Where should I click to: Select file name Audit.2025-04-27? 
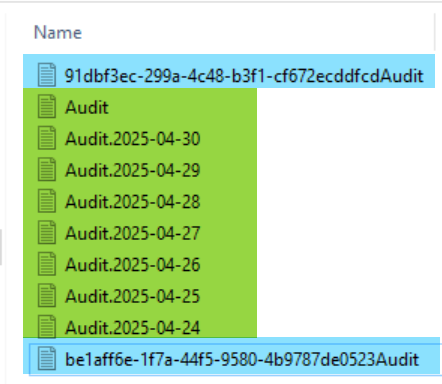[132, 233]
